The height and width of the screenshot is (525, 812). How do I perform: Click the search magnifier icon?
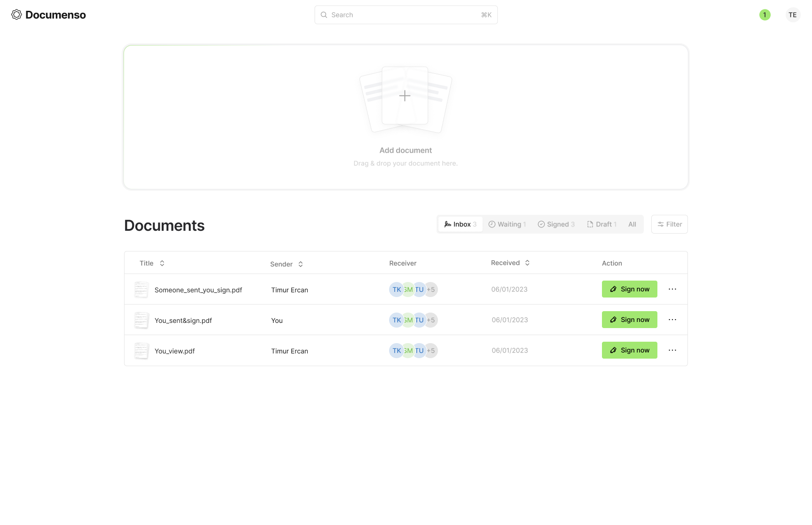[324, 15]
